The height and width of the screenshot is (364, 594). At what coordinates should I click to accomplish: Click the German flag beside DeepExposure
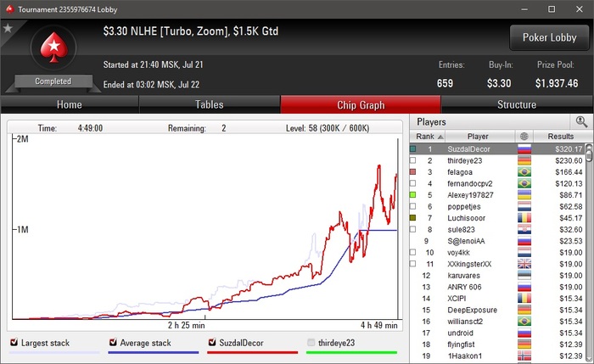click(x=524, y=310)
